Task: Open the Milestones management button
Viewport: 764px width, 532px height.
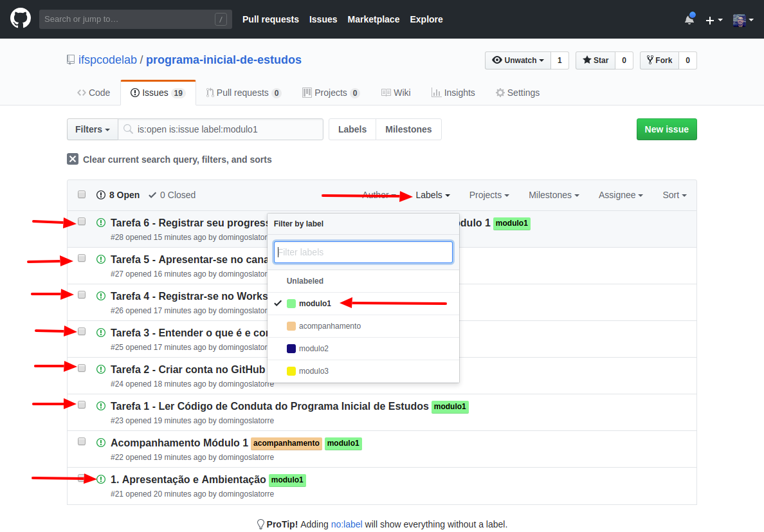Action: click(408, 129)
